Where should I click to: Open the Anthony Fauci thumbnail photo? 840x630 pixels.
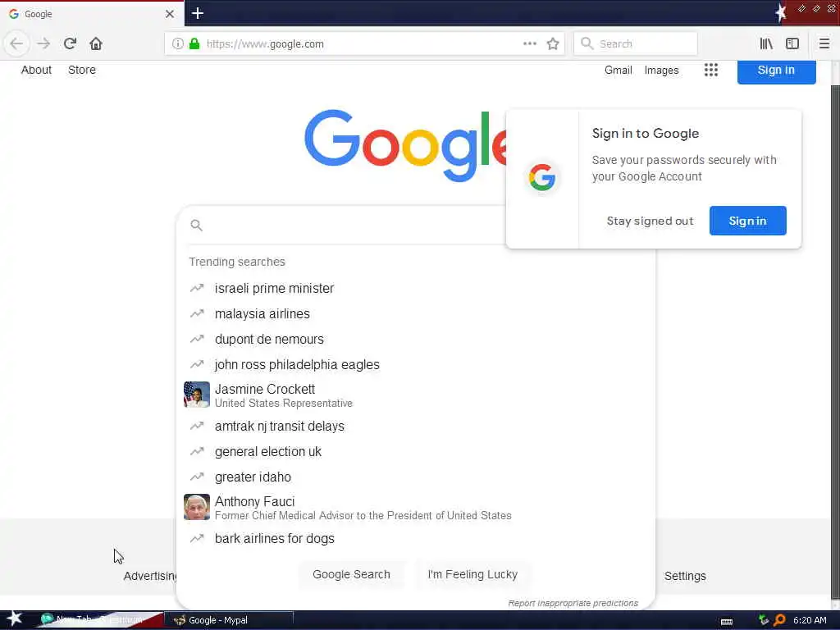(x=197, y=507)
